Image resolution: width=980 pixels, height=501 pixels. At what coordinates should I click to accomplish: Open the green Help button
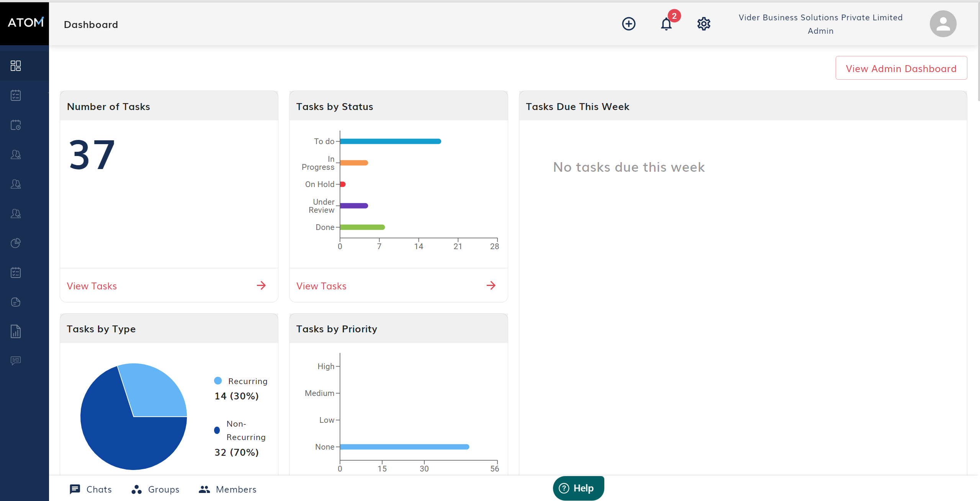tap(578, 488)
